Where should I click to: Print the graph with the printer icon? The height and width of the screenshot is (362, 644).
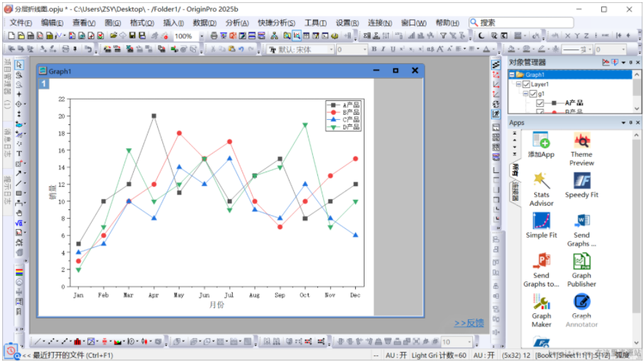(x=213, y=36)
